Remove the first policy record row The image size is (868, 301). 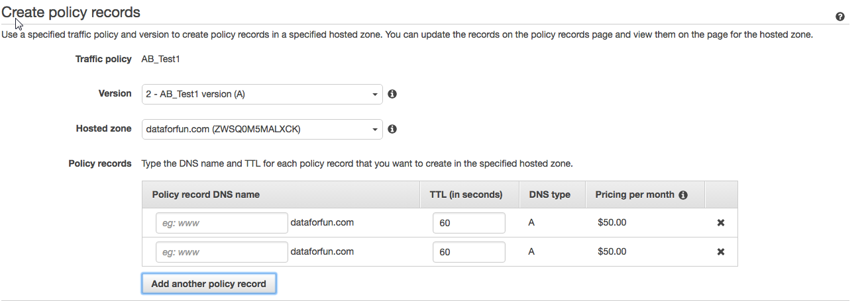pos(721,223)
